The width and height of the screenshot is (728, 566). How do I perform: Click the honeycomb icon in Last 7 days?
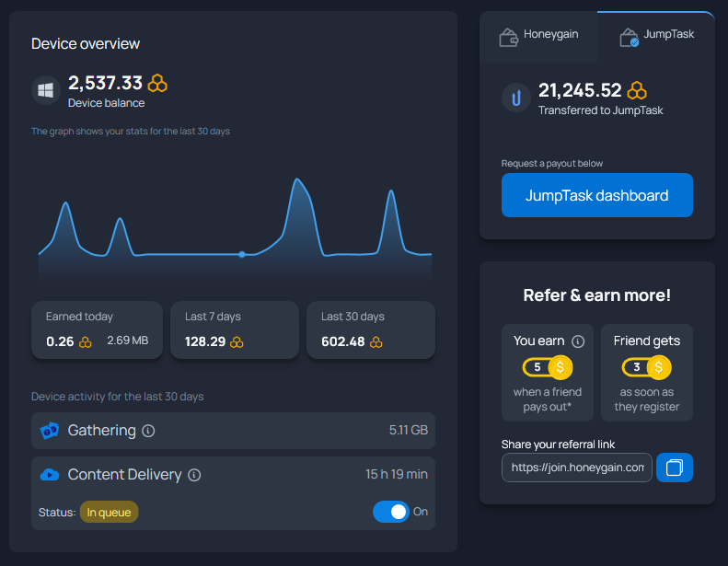(x=237, y=342)
